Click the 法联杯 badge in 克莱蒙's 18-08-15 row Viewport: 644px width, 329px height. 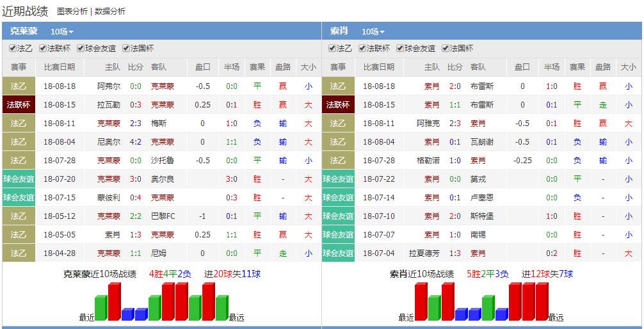pos(19,104)
